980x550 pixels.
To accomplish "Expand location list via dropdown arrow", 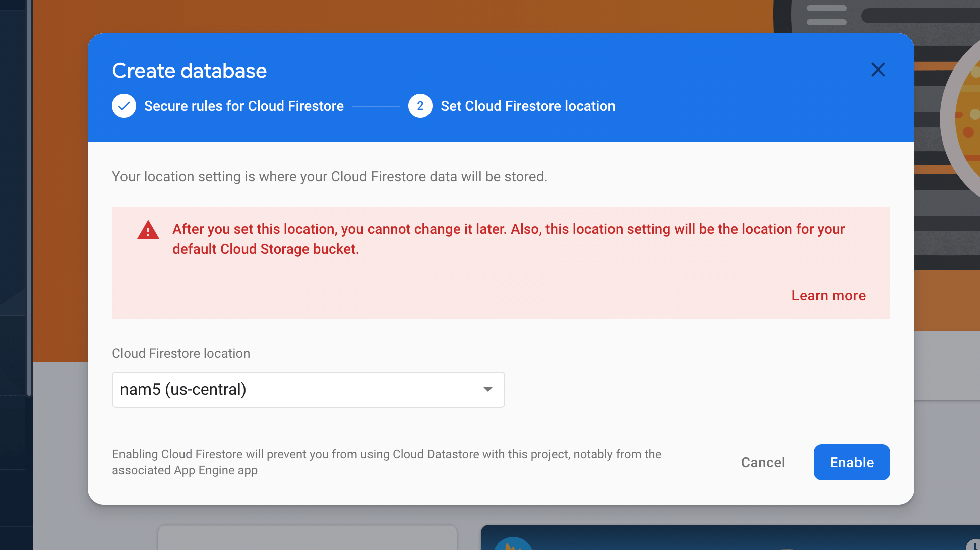I will [487, 389].
